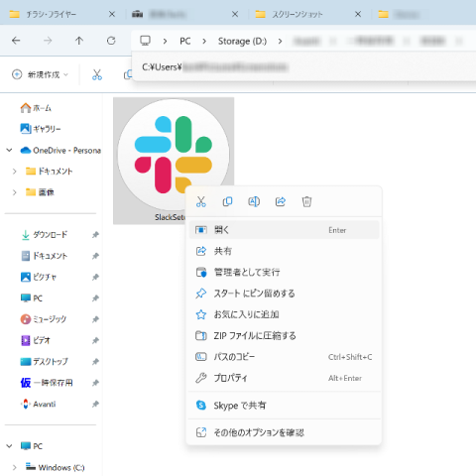
Task: Open ダウンロード quick access item
Action: coord(44,235)
